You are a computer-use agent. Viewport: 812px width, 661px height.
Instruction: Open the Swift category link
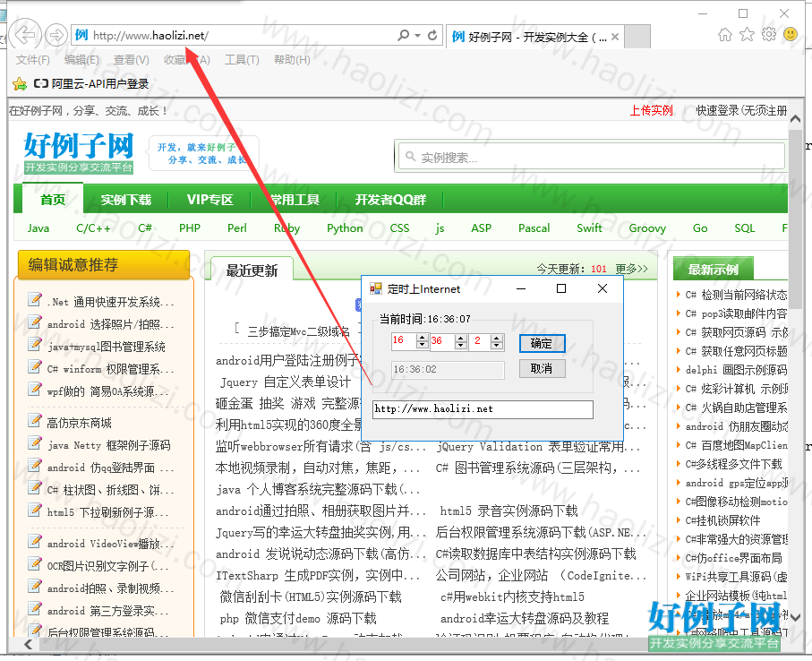(x=589, y=227)
